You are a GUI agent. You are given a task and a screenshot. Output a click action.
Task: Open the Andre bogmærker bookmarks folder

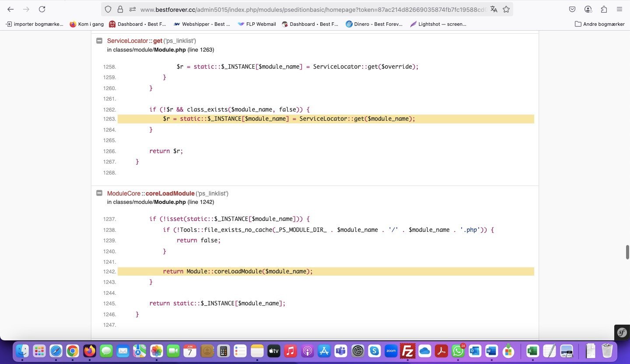tap(599, 24)
